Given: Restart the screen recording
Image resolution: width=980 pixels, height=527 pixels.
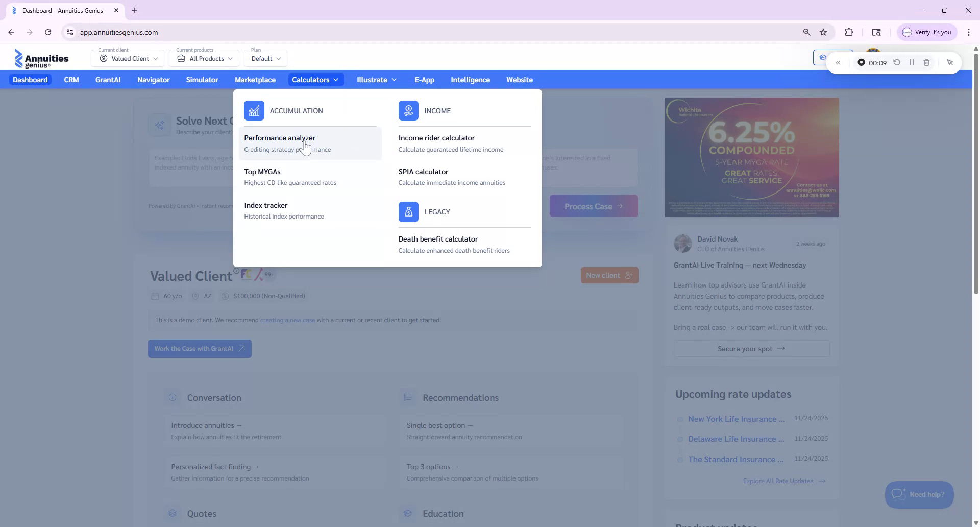Looking at the screenshot, I should click(x=897, y=62).
